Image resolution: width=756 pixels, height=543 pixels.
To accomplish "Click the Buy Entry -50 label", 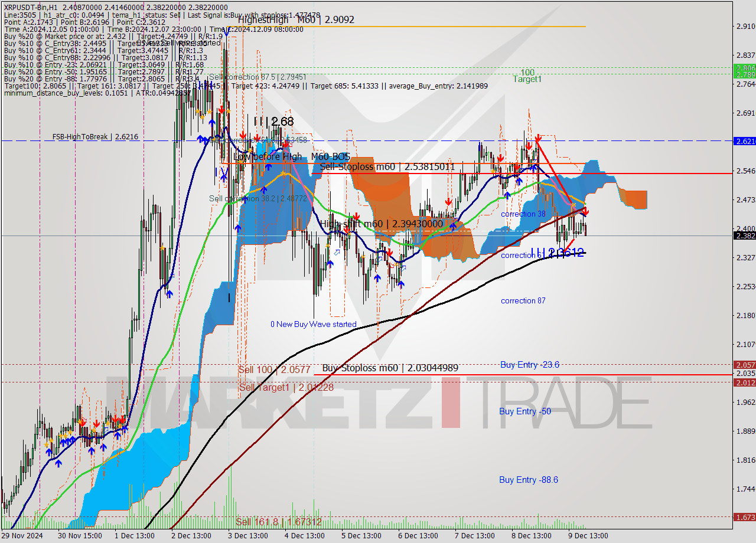I will tap(525, 411).
